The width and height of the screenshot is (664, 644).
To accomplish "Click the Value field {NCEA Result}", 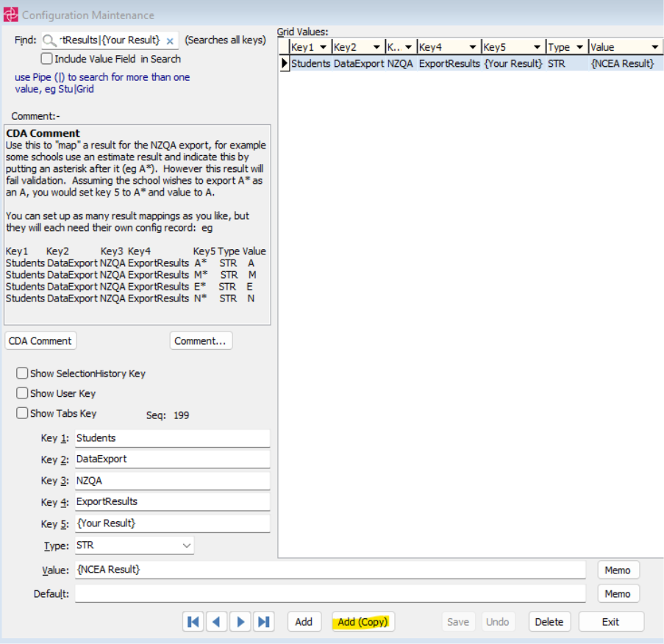I will coord(330,570).
